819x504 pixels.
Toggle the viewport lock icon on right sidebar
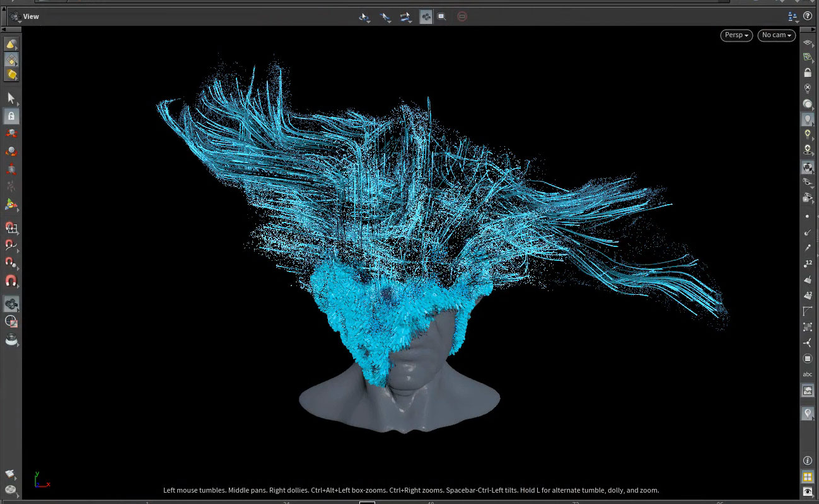pos(808,72)
